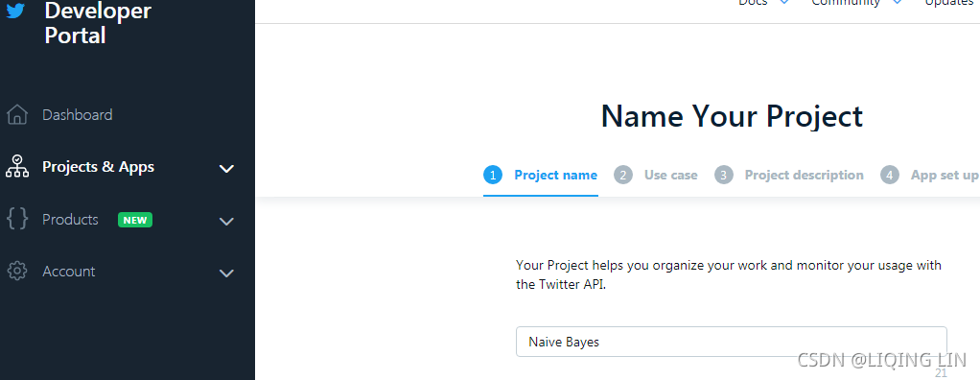Image resolution: width=980 pixels, height=380 pixels.
Task: Switch to the Project name step tab
Action: [x=541, y=176]
